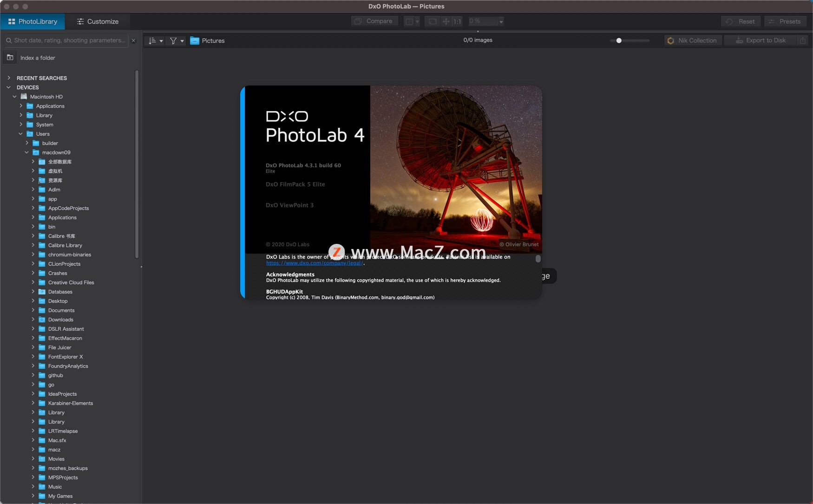Click the Compare button
The width and height of the screenshot is (813, 504).
click(x=374, y=21)
